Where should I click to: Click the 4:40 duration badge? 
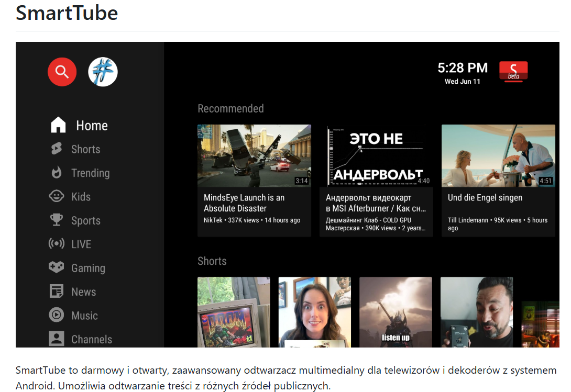coord(423,181)
